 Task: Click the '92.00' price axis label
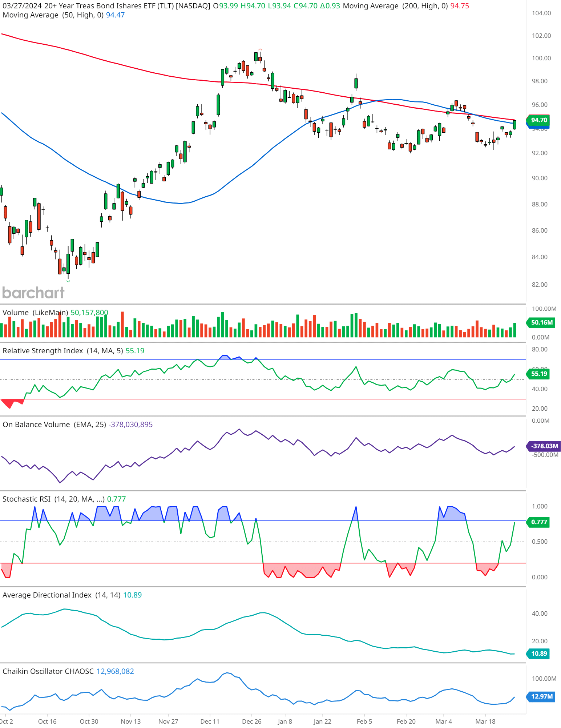[x=540, y=153]
